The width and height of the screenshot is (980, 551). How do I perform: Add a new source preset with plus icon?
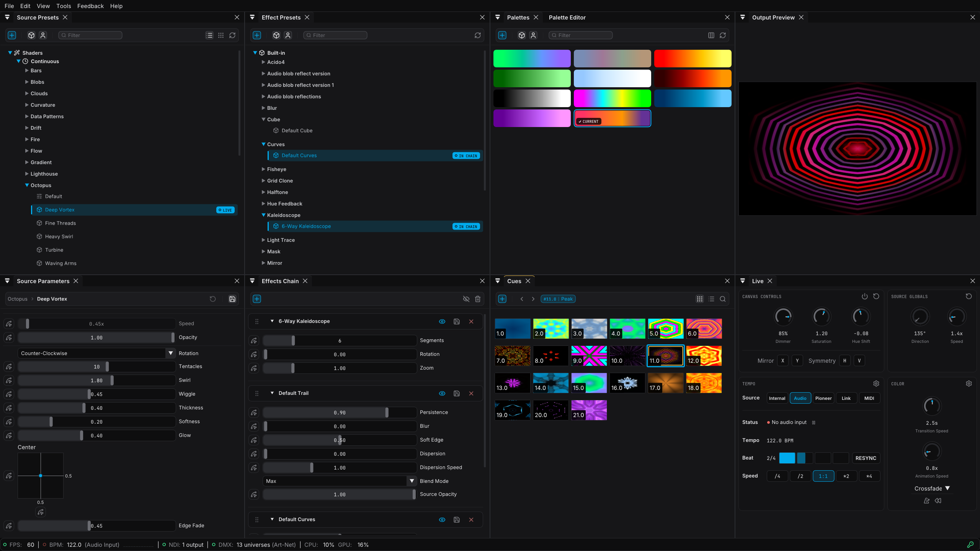(x=12, y=35)
